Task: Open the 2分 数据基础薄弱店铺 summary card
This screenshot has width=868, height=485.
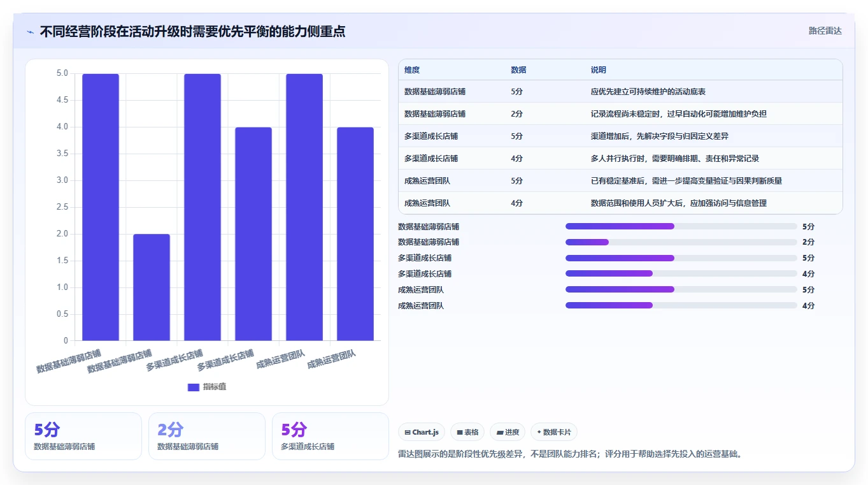Action: [x=207, y=436]
